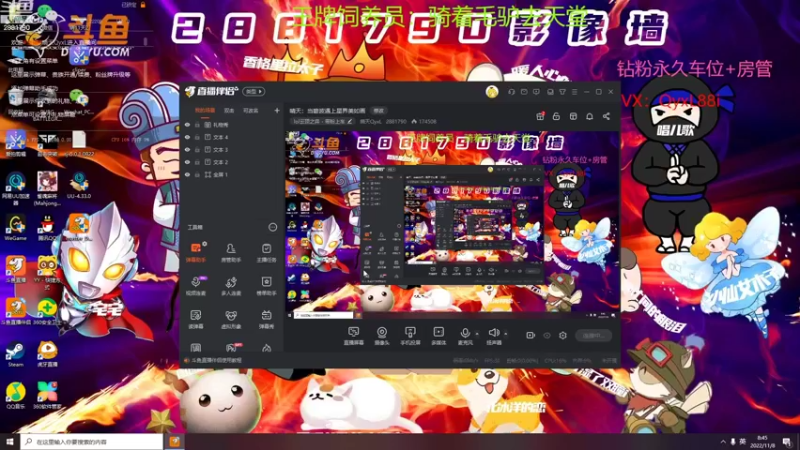Image resolution: width=800 pixels, height=450 pixels.
Task: Hide the topmost layer above 文本 4
Action: click(187, 124)
